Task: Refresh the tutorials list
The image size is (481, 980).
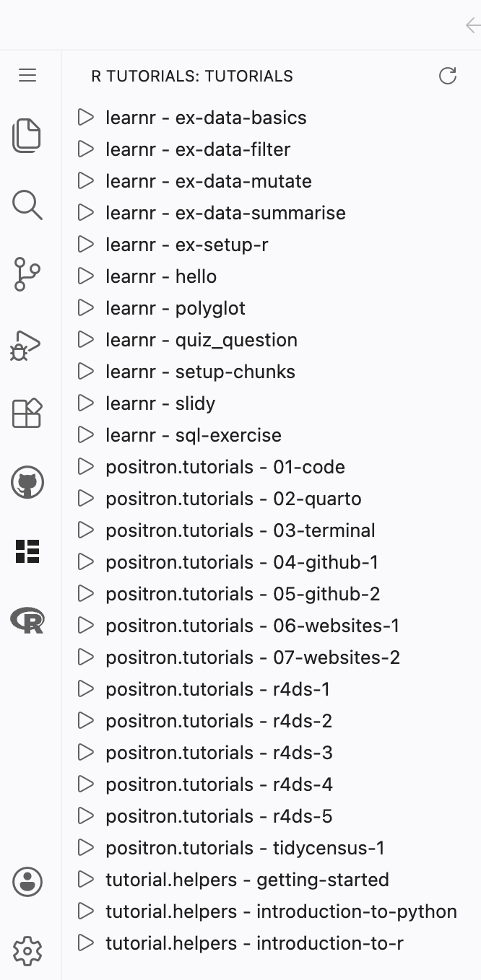Action: point(448,76)
